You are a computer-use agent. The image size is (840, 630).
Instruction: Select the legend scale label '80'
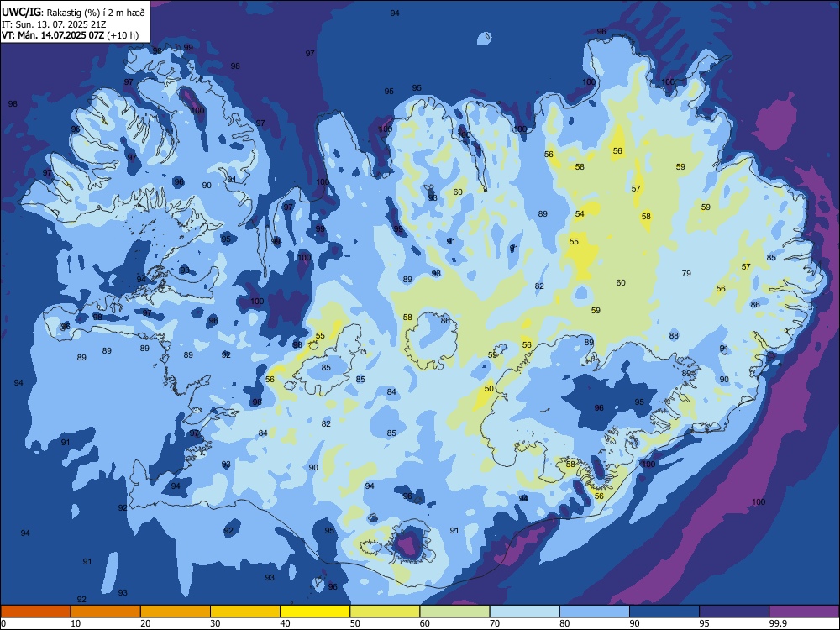564,623
